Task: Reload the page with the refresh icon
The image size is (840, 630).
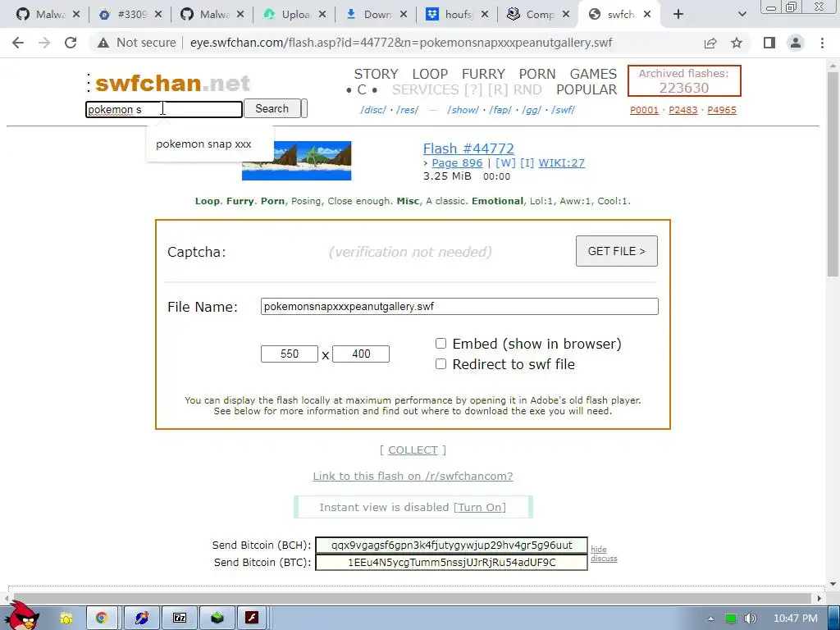Action: pyautogui.click(x=71, y=43)
